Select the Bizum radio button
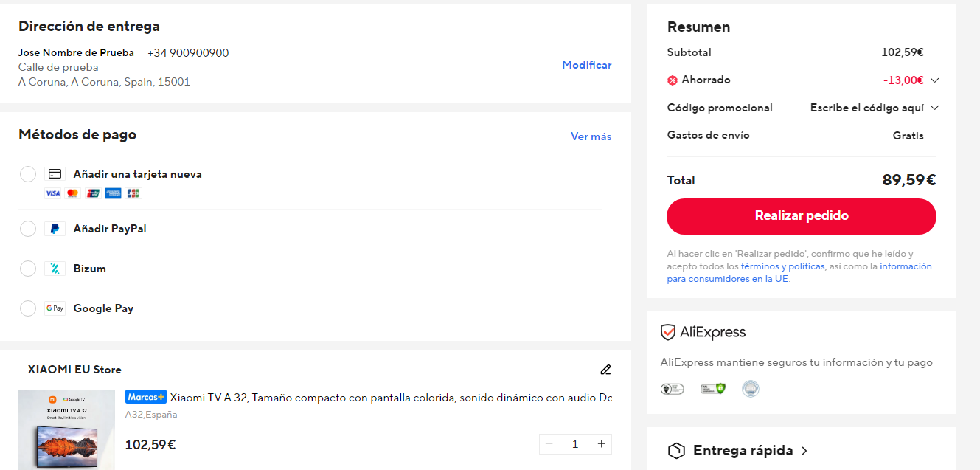 pos(28,269)
